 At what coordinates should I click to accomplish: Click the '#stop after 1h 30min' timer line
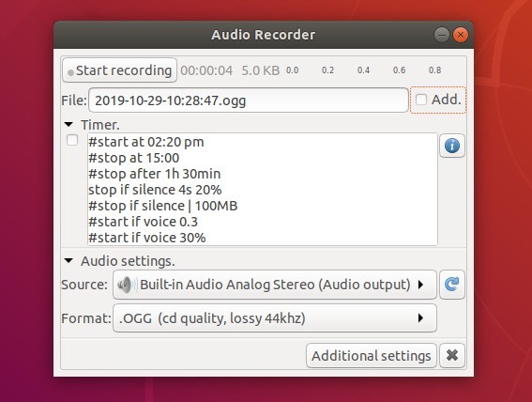click(x=155, y=174)
